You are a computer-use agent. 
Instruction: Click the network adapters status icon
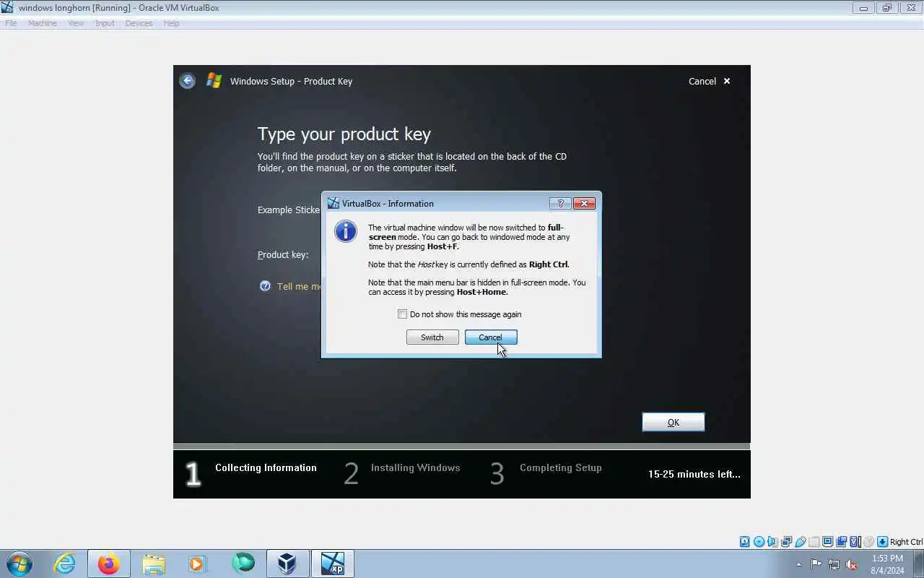tap(786, 542)
